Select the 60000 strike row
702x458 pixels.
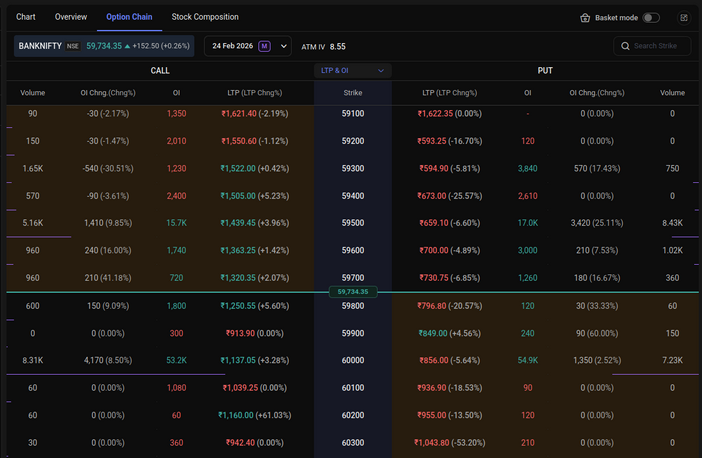tap(353, 359)
